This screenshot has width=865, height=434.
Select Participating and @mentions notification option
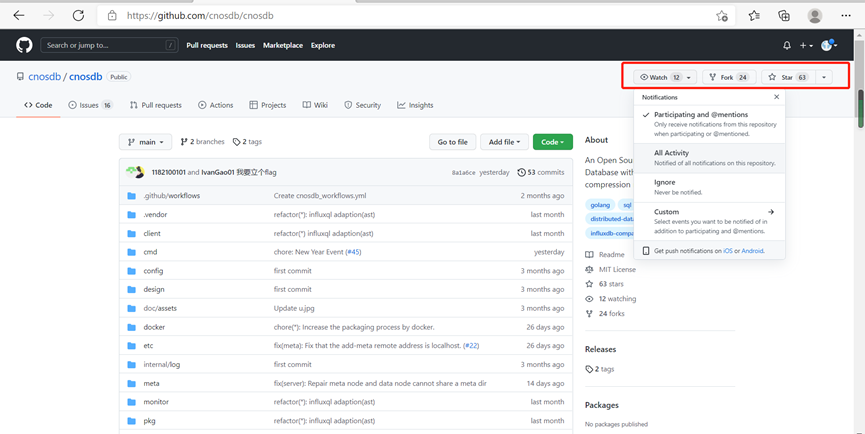tap(709, 124)
